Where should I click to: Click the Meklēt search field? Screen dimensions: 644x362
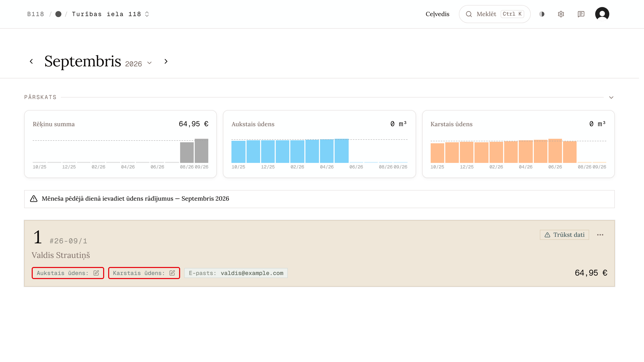495,14
